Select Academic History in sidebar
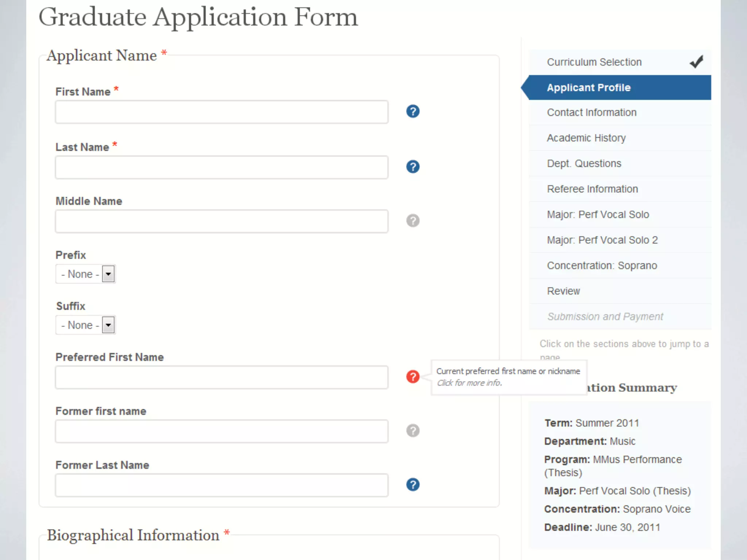 [586, 138]
